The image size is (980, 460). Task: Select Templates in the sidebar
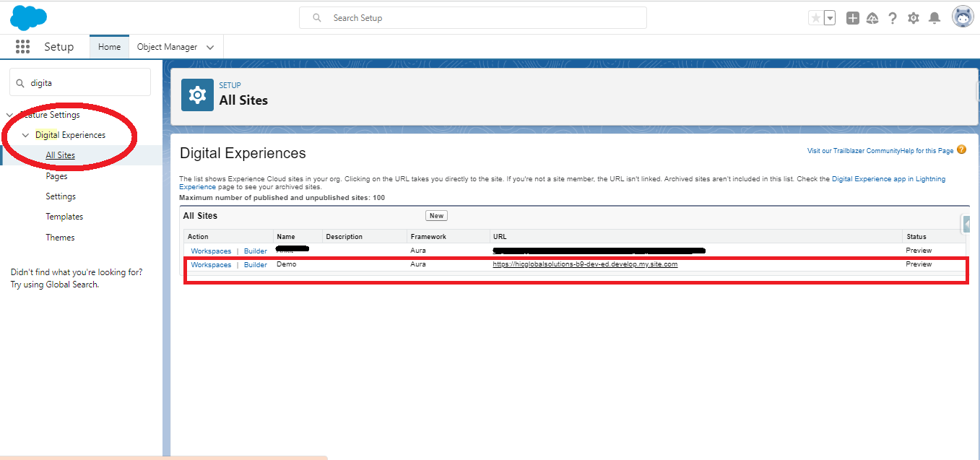pyautogui.click(x=64, y=217)
